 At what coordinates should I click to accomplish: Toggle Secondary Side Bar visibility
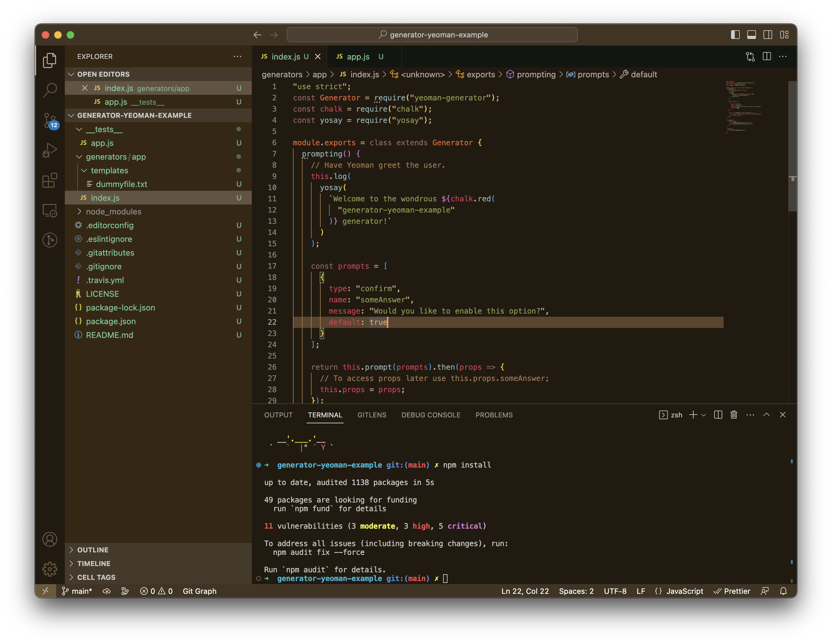click(x=767, y=35)
